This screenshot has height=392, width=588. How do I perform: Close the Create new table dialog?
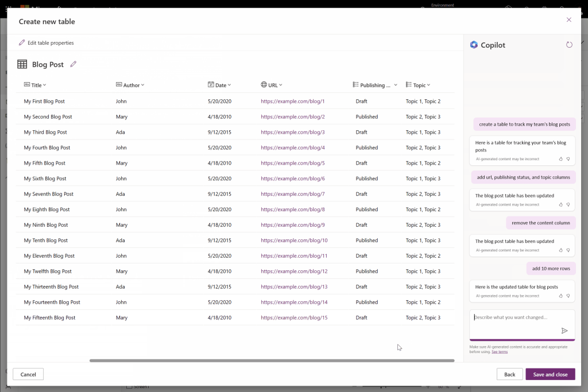click(x=569, y=20)
